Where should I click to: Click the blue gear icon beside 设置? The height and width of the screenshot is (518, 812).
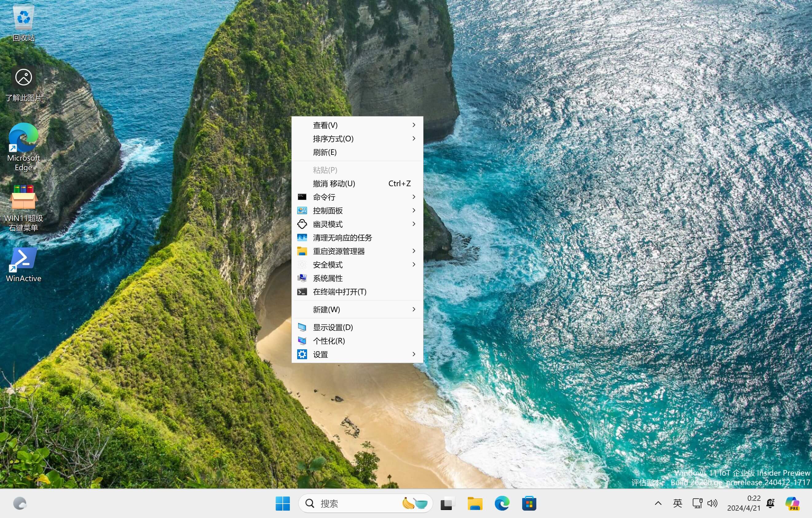pyautogui.click(x=302, y=354)
